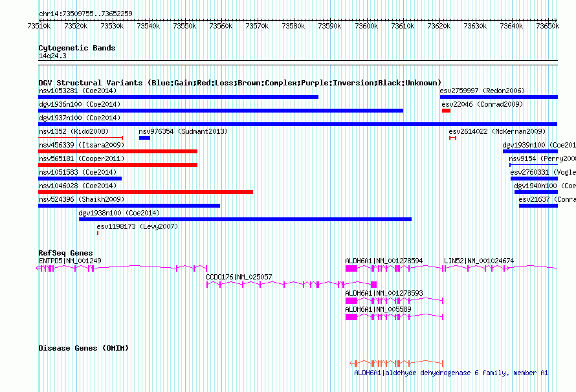The width and height of the screenshot is (576, 392).
Task: Click the nsv9154 variant label
Action: tap(542, 158)
